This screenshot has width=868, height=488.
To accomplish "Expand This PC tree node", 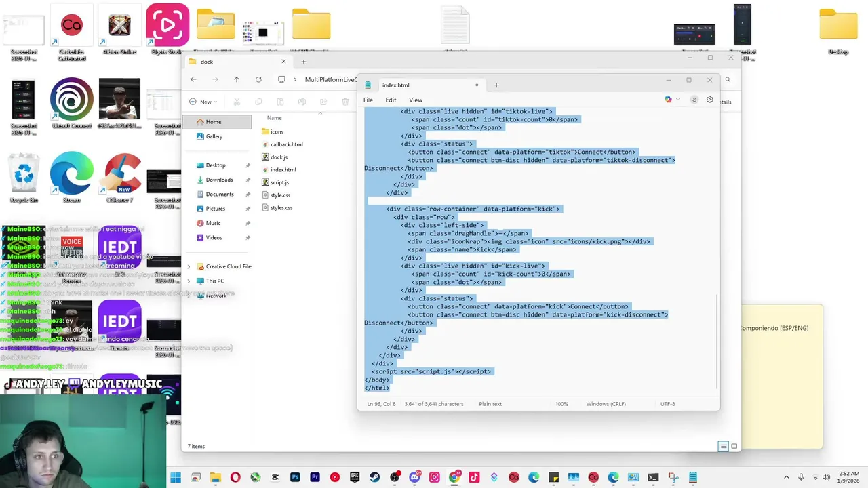I will (x=189, y=281).
